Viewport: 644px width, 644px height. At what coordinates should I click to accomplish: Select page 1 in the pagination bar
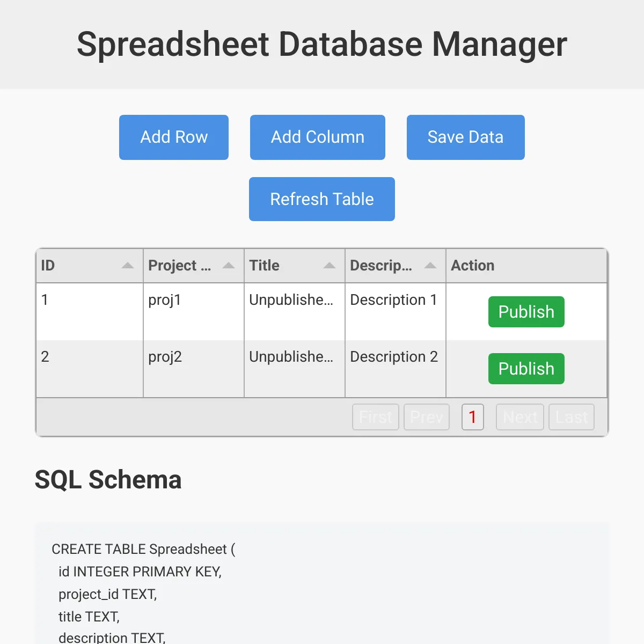pos(472,417)
